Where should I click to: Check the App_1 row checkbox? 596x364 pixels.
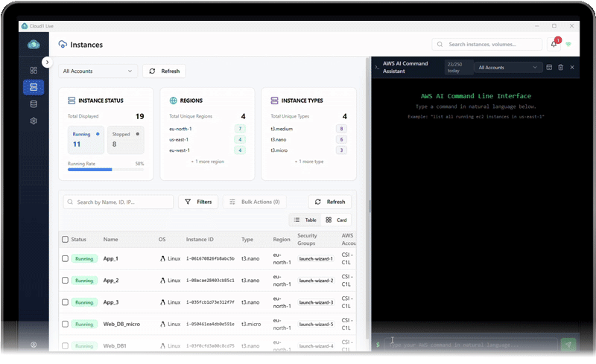[x=65, y=259]
